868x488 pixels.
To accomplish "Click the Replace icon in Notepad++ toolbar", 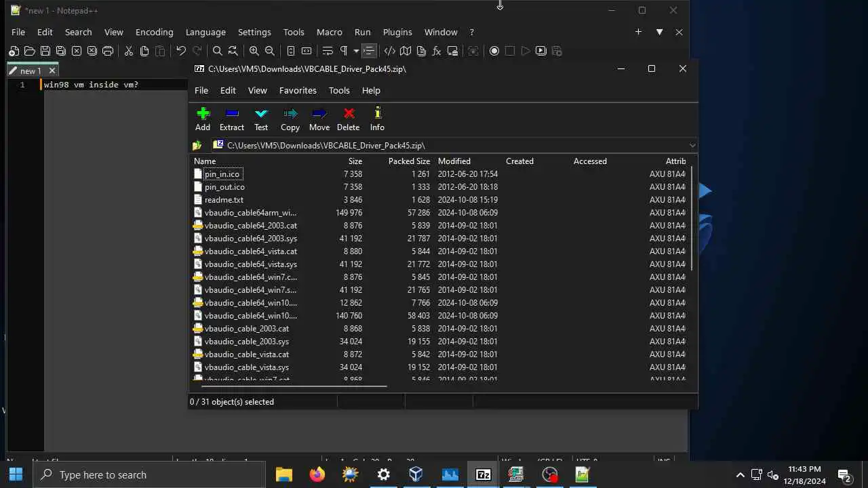I will click(x=233, y=51).
